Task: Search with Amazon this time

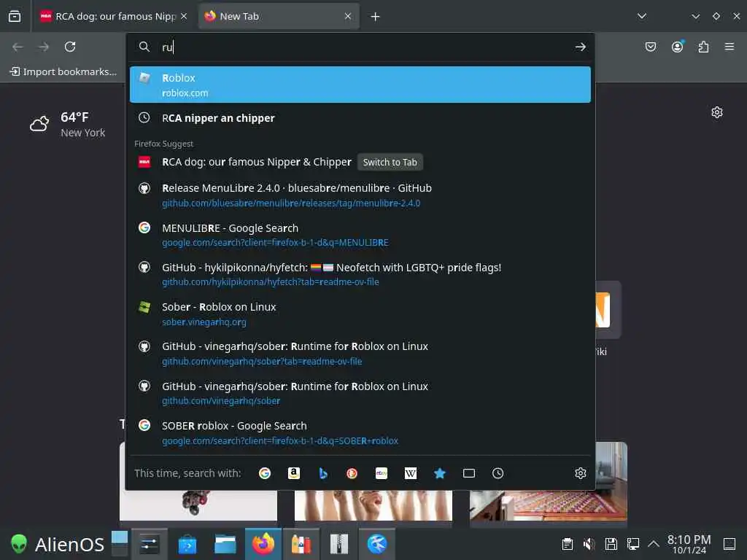Action: (294, 472)
